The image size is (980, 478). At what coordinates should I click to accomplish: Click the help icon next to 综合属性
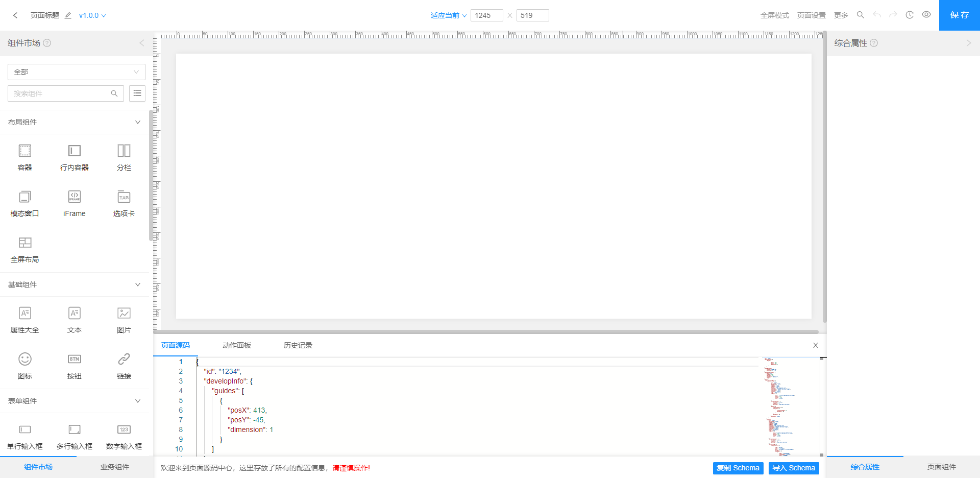[874, 43]
